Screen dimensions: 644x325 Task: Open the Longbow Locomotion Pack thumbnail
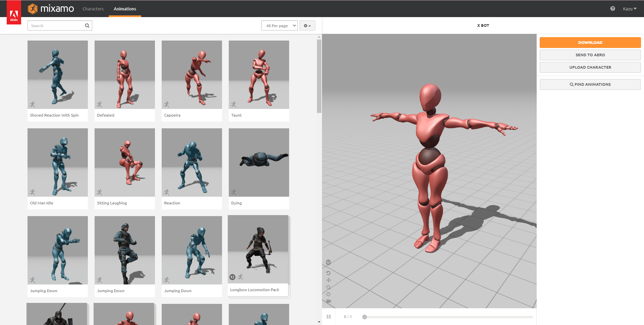258,249
